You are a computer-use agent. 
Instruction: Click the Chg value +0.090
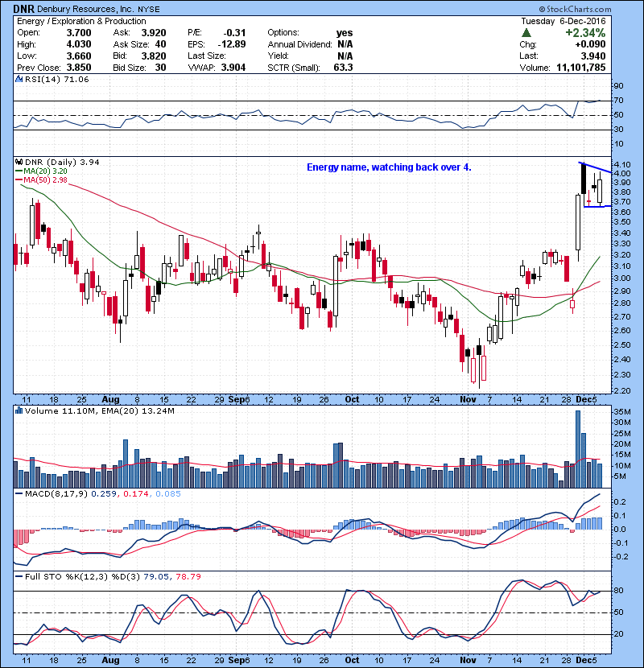(590, 44)
